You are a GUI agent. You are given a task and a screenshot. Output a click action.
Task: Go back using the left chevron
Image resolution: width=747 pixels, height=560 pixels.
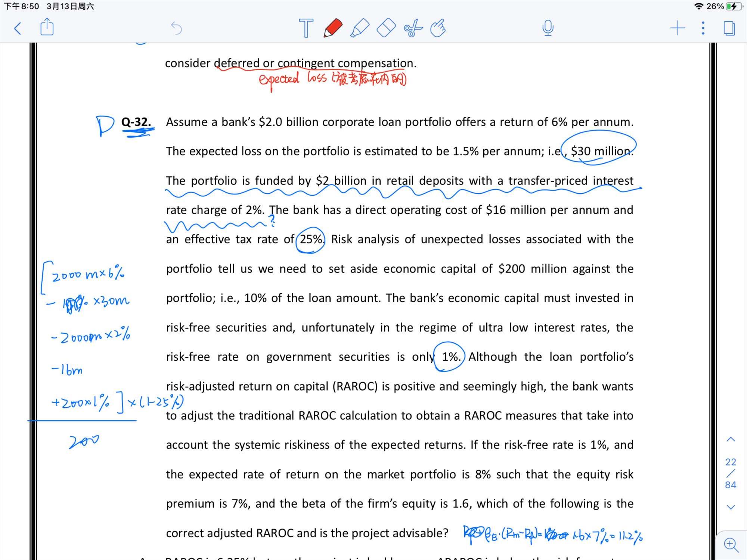coord(18,28)
